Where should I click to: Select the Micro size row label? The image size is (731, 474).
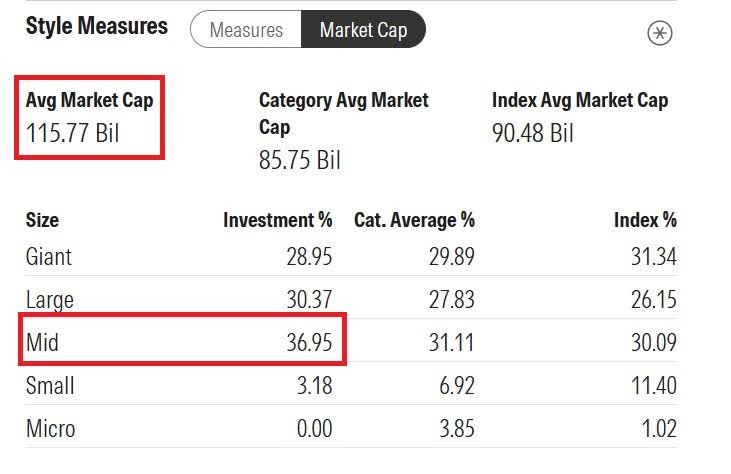point(50,429)
